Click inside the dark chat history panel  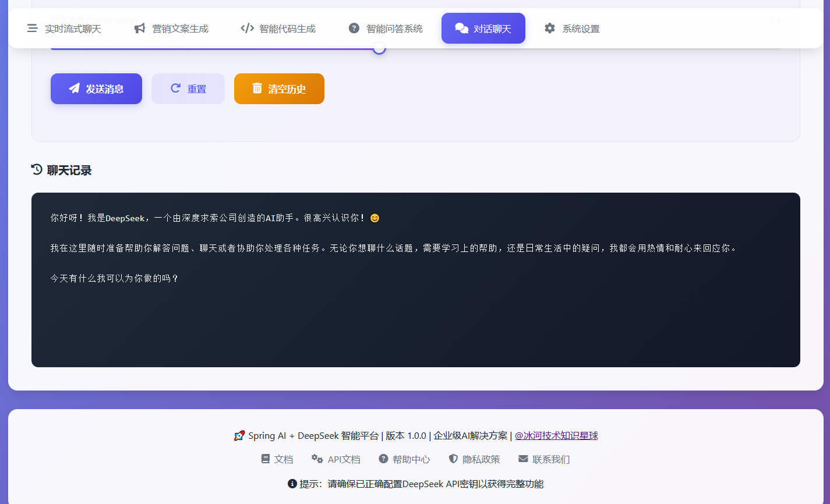(415, 320)
